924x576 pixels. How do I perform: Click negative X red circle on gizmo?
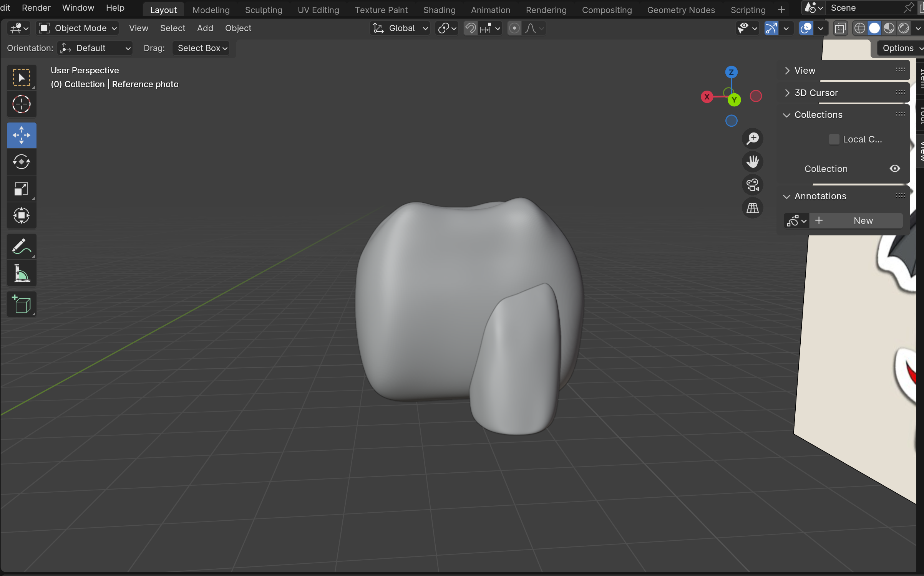coord(756,96)
